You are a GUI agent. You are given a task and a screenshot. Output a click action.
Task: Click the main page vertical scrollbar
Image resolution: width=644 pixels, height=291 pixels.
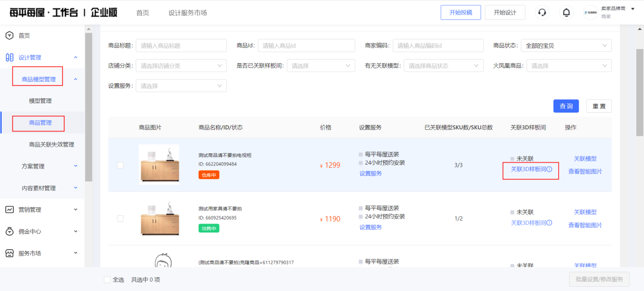(x=640, y=93)
